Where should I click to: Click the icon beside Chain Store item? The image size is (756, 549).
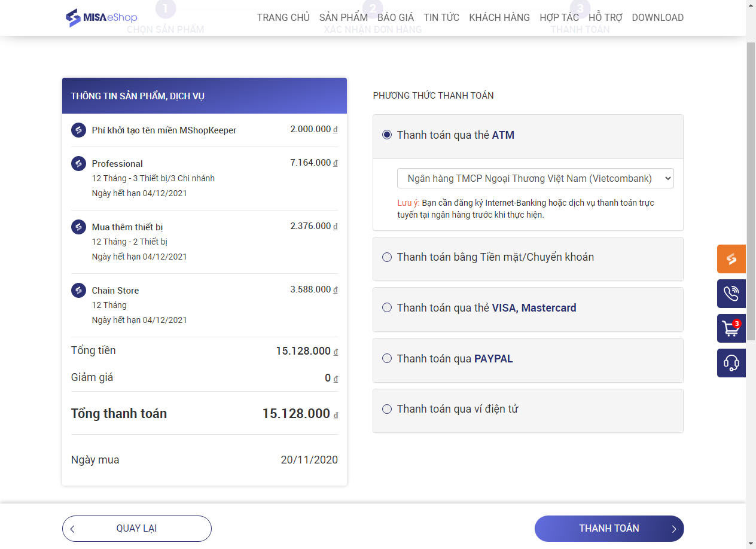click(78, 290)
